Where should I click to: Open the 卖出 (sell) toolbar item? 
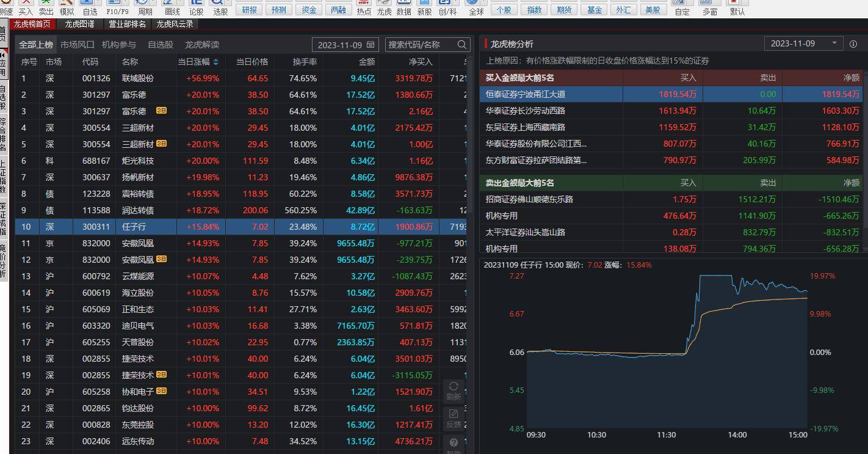[x=46, y=8]
